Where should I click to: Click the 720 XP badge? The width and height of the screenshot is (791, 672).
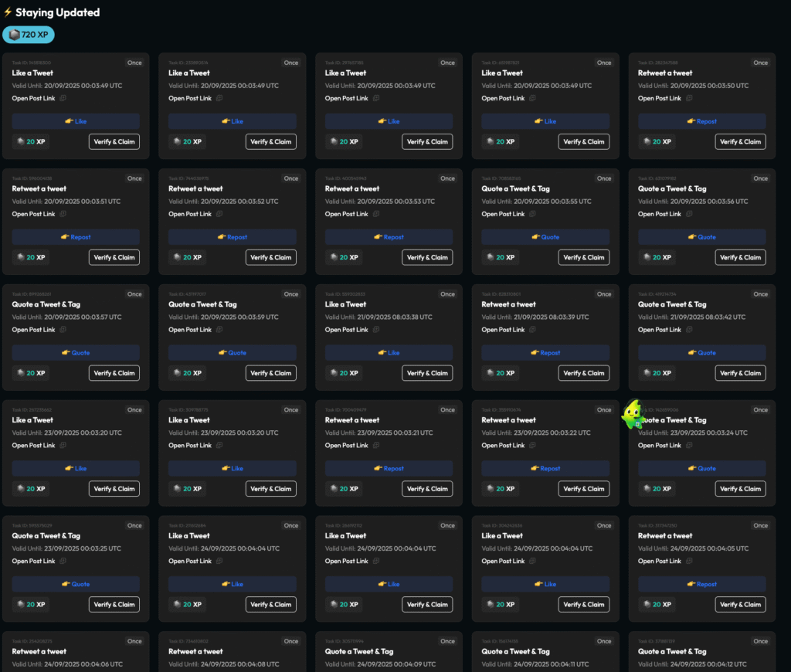(x=29, y=35)
